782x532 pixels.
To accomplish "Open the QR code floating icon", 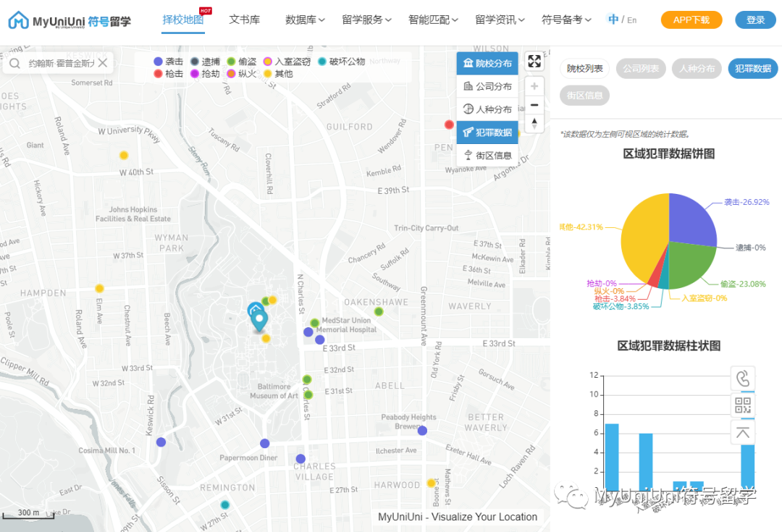I will tap(742, 405).
